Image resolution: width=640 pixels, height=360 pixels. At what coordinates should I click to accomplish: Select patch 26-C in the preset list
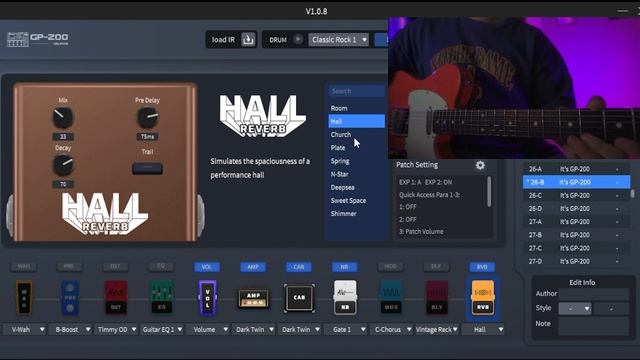coord(576,196)
